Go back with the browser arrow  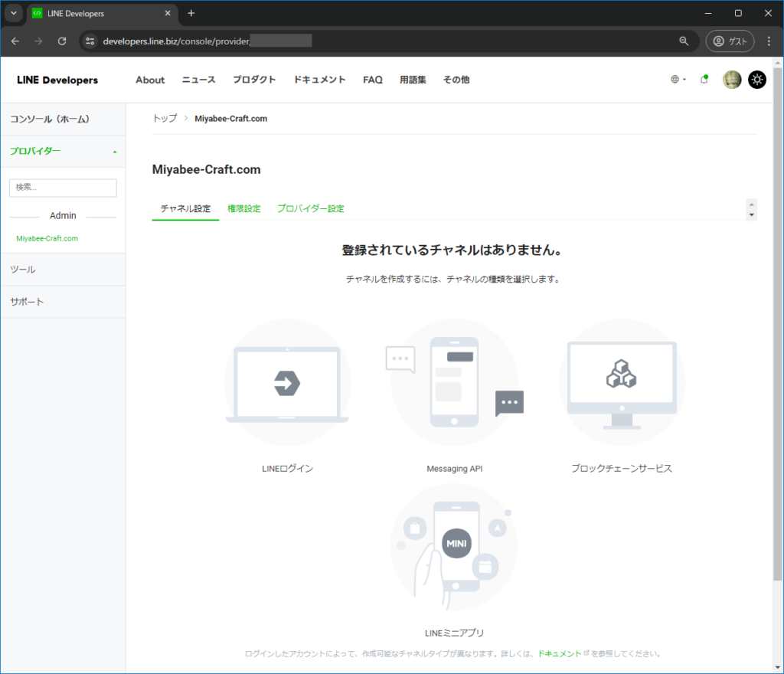[x=15, y=41]
